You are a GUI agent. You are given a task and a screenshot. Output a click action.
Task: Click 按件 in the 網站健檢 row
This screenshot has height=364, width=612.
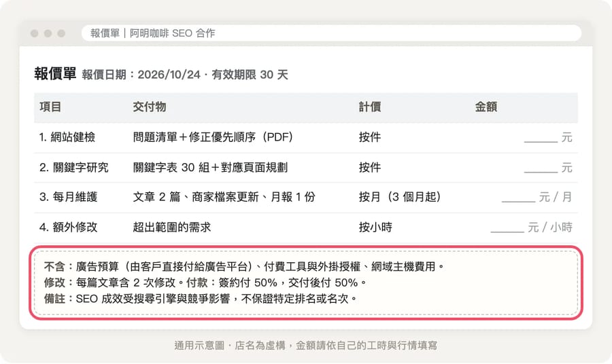pos(370,137)
